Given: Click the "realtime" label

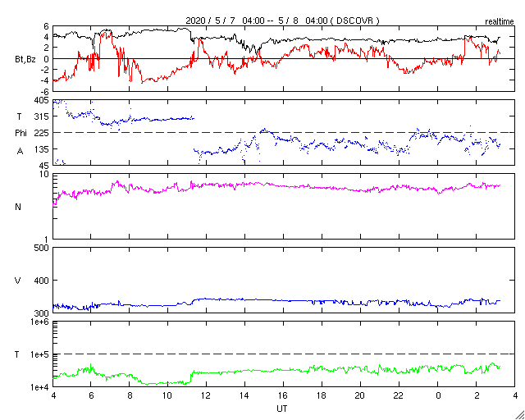Looking at the screenshot, I should tap(500, 22).
